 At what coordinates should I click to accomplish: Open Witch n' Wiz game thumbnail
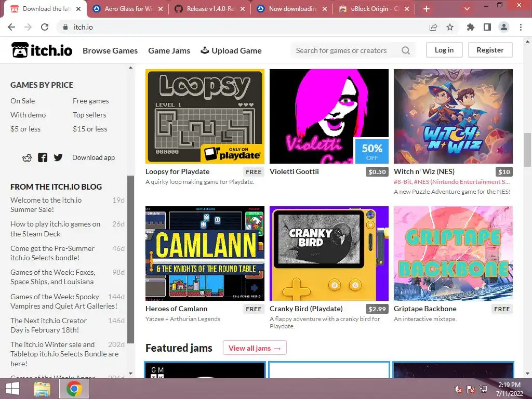(x=453, y=116)
